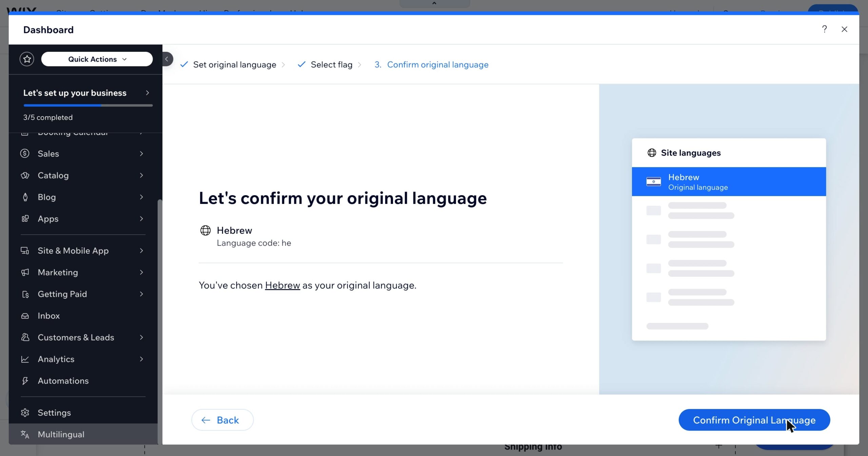This screenshot has height=456, width=868.
Task: Click the Getting Paid icon
Action: (x=25, y=294)
